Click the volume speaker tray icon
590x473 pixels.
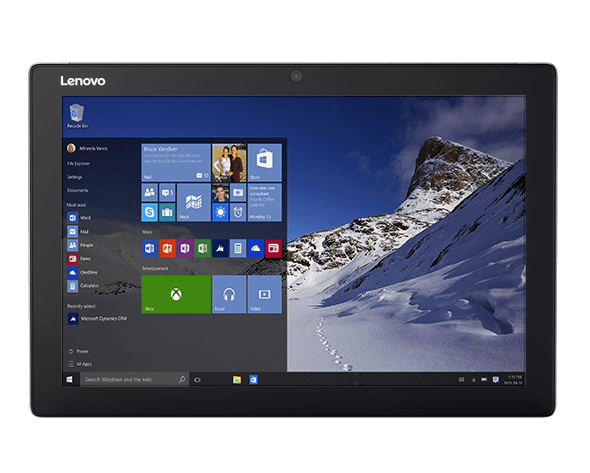click(x=461, y=380)
